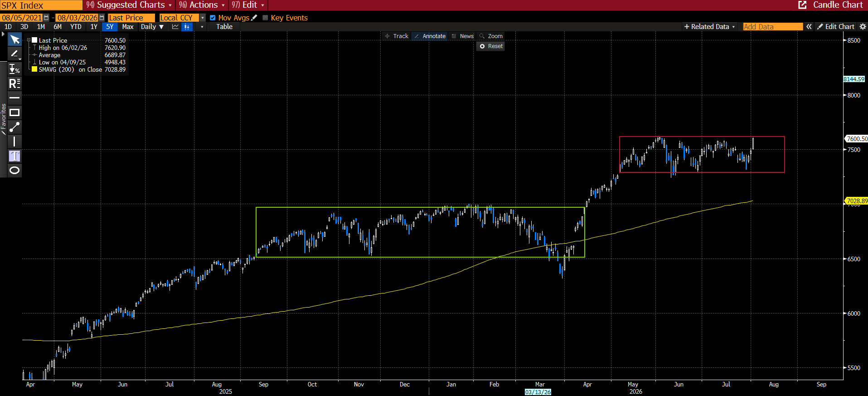Activate the percent change measure tool
868x396 pixels.
15,69
